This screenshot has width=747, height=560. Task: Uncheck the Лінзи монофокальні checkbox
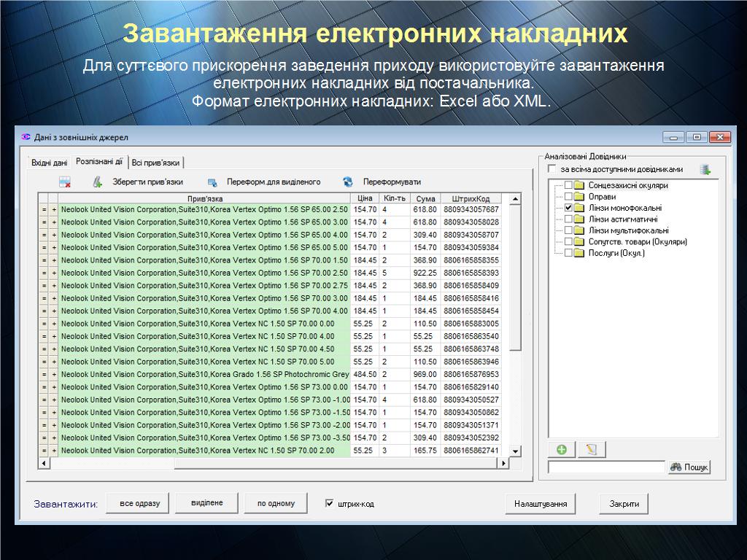pos(569,208)
